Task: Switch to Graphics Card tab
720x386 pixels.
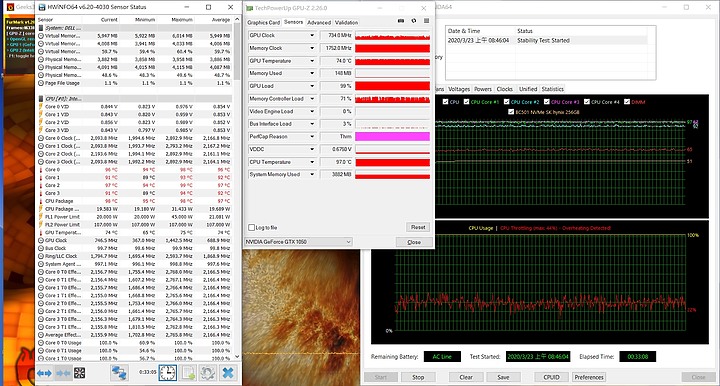Action: pos(264,22)
